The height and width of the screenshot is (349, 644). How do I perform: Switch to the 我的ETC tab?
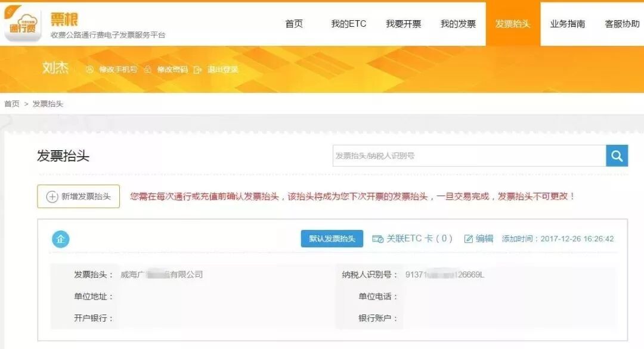(x=349, y=23)
